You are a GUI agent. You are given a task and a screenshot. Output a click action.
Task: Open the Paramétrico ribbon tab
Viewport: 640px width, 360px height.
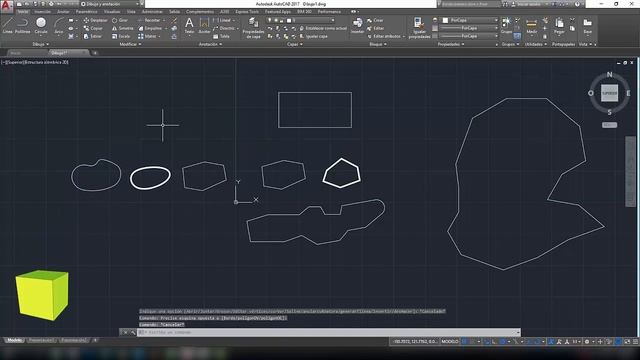87,12
